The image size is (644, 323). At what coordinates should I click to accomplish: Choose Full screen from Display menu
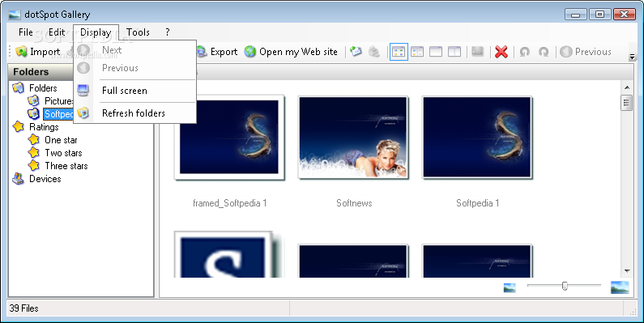[134, 91]
